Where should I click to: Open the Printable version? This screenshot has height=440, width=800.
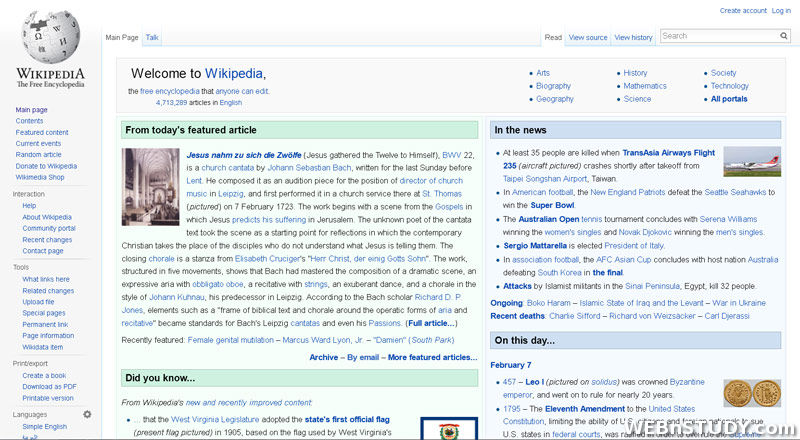click(48, 398)
